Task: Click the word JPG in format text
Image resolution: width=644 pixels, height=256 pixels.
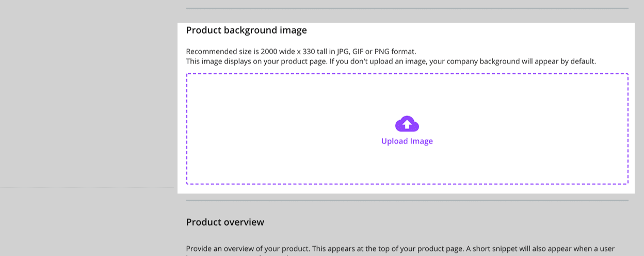Action: click(x=342, y=52)
